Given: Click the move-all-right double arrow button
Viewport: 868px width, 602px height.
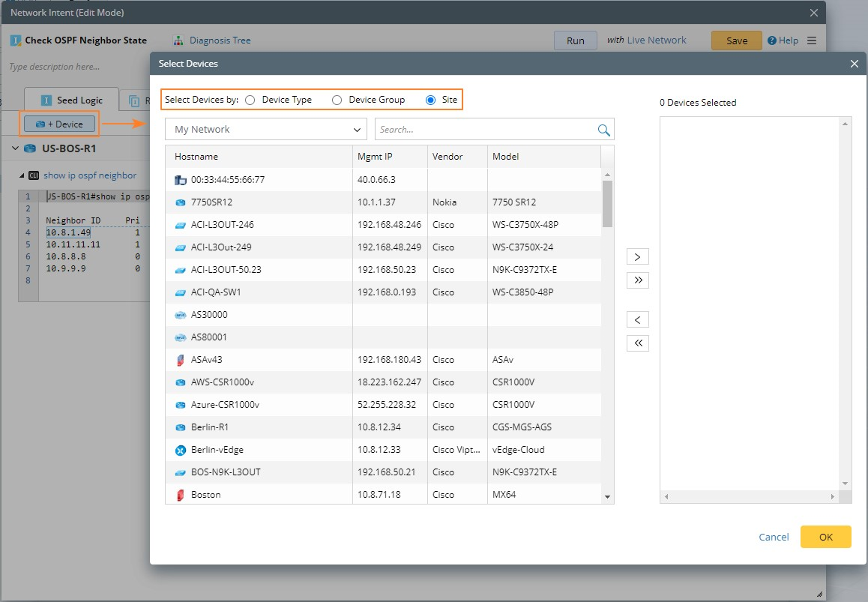Looking at the screenshot, I should point(637,280).
